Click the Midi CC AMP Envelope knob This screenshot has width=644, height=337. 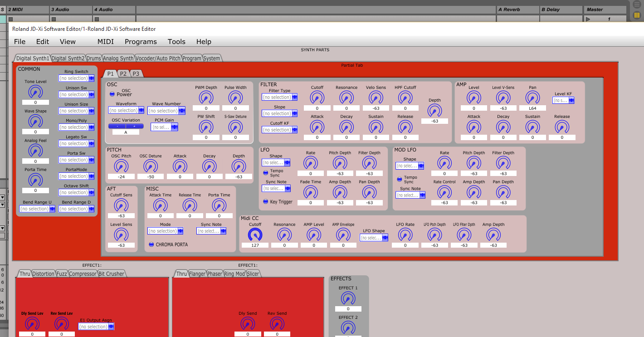click(343, 235)
